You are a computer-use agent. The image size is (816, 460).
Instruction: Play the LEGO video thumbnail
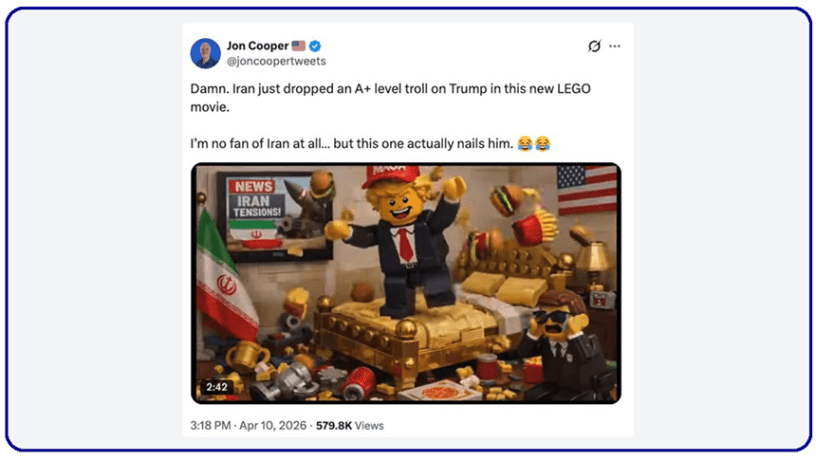click(406, 284)
